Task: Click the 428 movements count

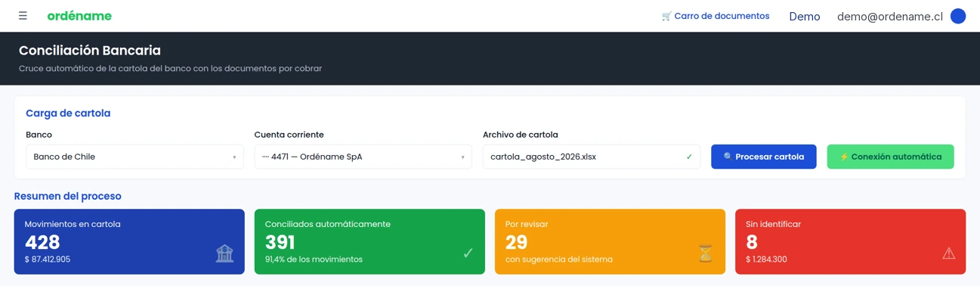Action: 42,242
